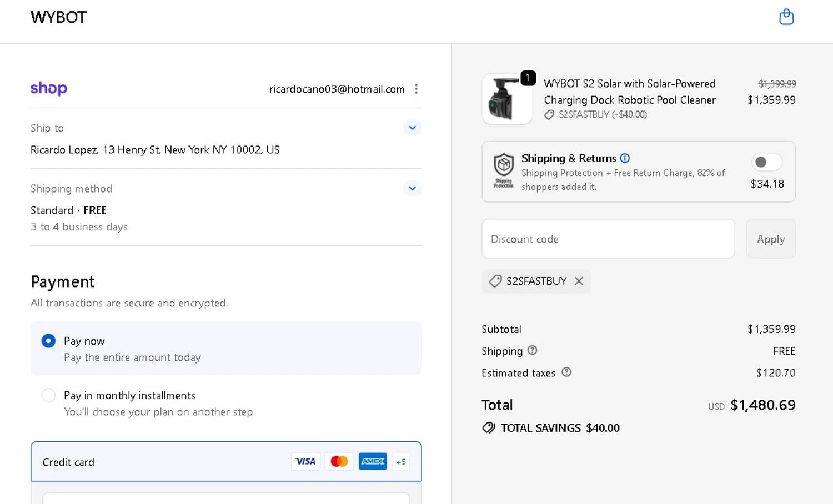Viewport: 833px width, 504px height.
Task: Open the WYBOT S2 Solar product thumbnail
Action: (x=507, y=99)
